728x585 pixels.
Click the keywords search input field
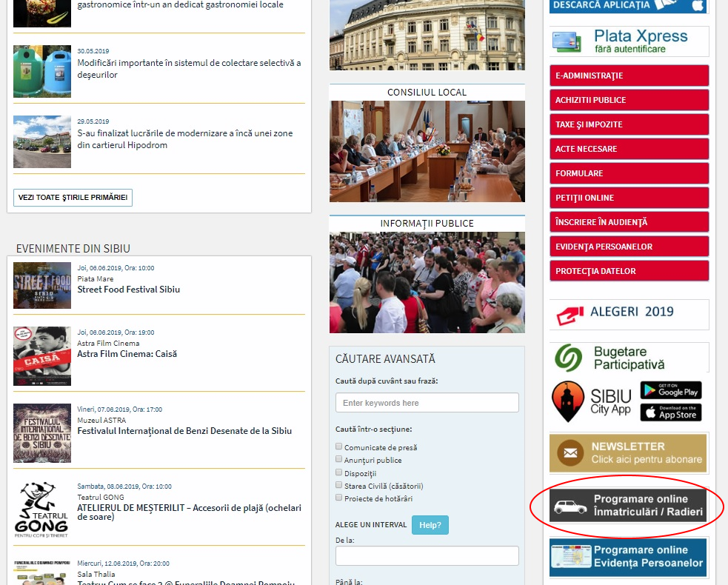[427, 402]
